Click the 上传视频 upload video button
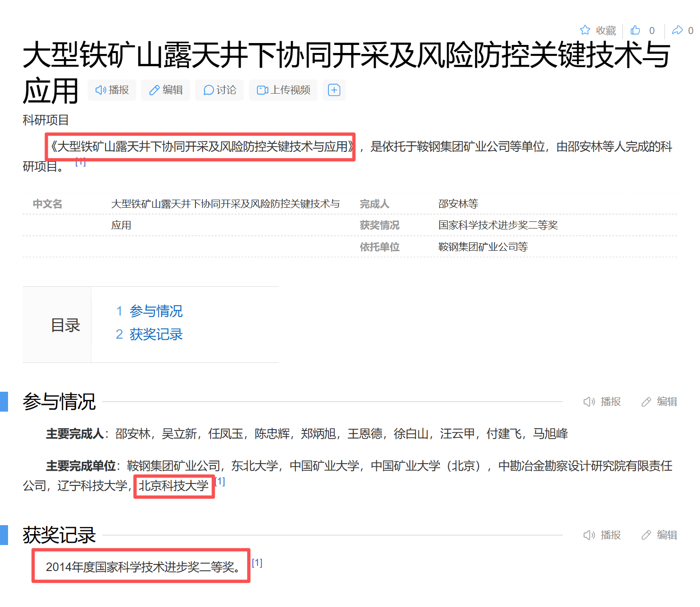Image resolution: width=700 pixels, height=607 pixels. 284,90
